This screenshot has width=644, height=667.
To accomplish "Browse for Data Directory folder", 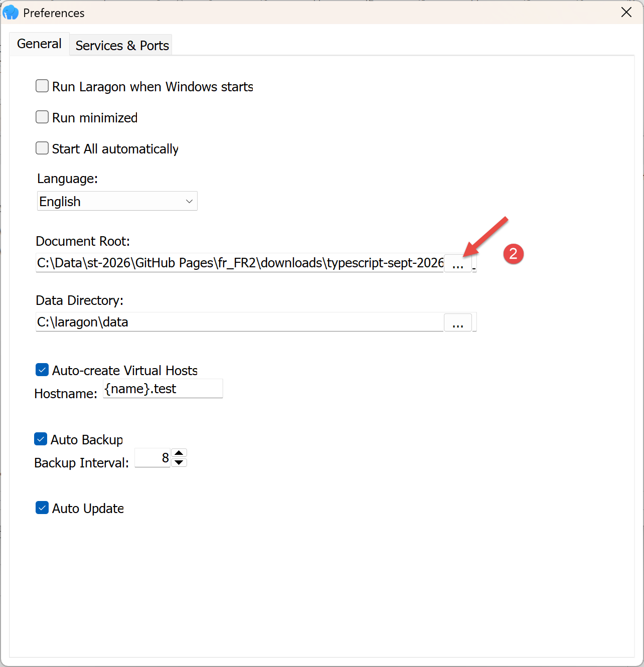I will [x=457, y=322].
